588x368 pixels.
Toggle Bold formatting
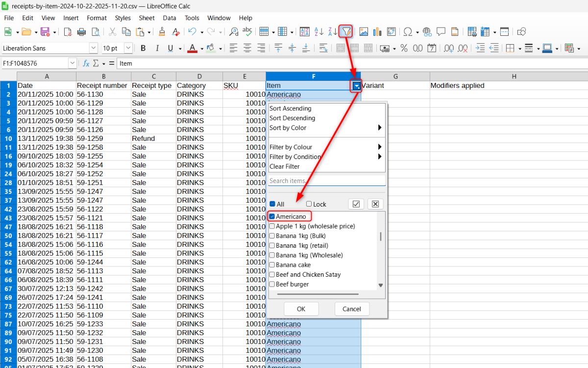[x=143, y=48]
